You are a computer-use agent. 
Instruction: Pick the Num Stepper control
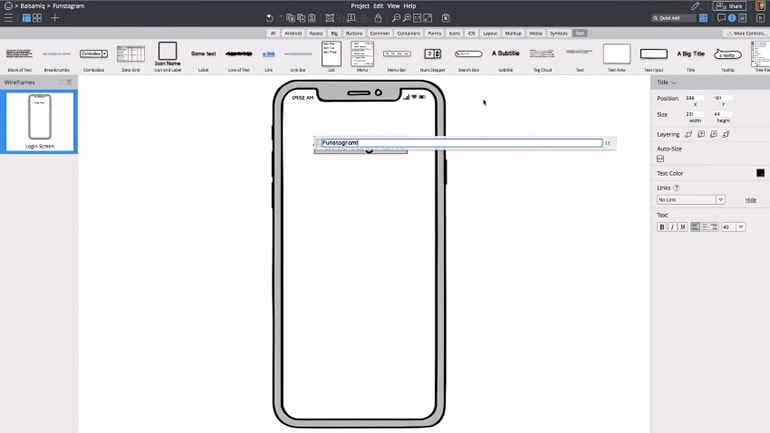point(433,57)
